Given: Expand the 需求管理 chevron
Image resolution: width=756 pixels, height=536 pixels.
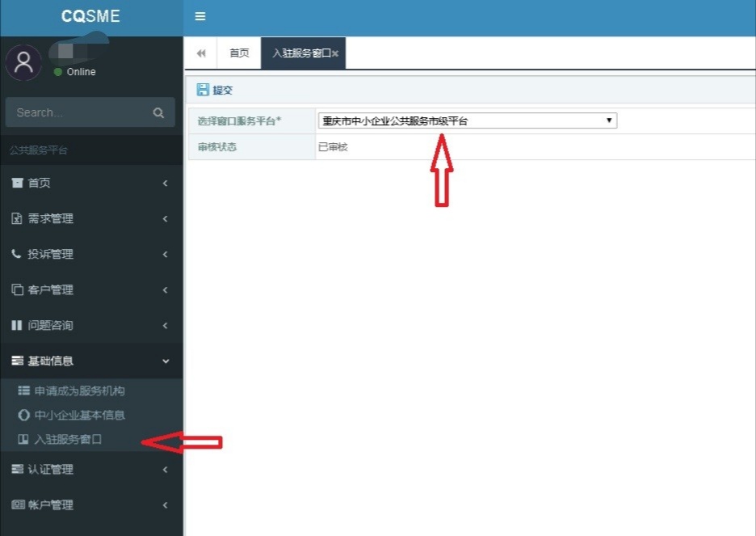Looking at the screenshot, I should [166, 218].
